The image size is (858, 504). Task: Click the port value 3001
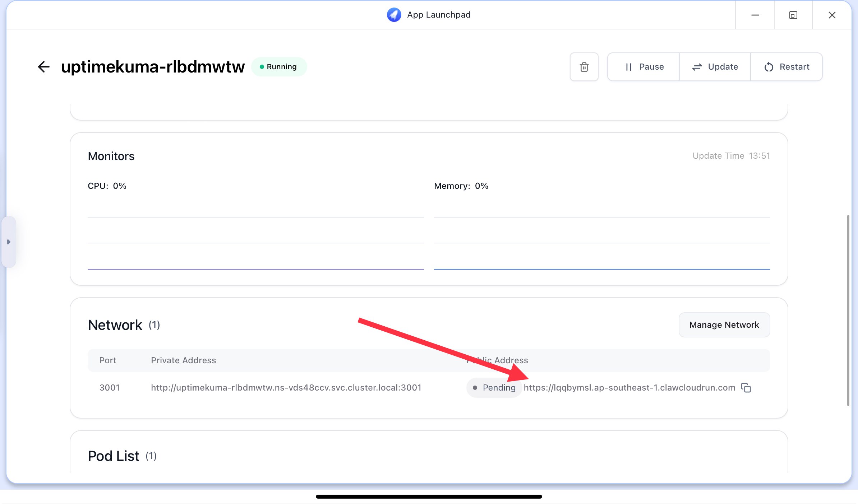[x=109, y=388]
